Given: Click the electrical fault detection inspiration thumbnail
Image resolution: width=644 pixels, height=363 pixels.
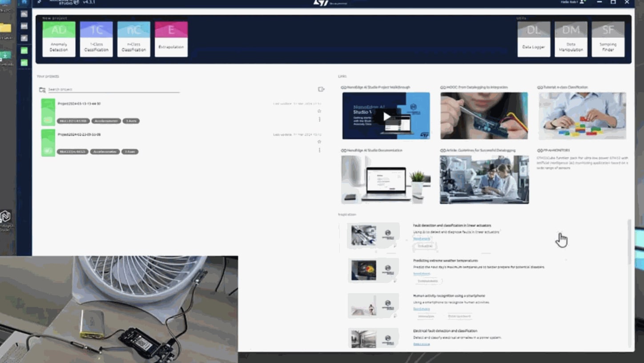Looking at the screenshot, I should tap(373, 339).
